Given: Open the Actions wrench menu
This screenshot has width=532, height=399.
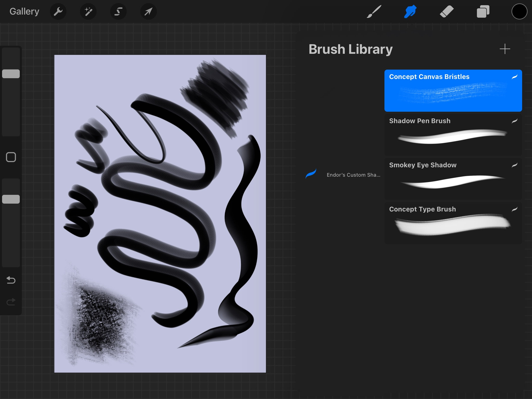Looking at the screenshot, I should click(x=58, y=11).
